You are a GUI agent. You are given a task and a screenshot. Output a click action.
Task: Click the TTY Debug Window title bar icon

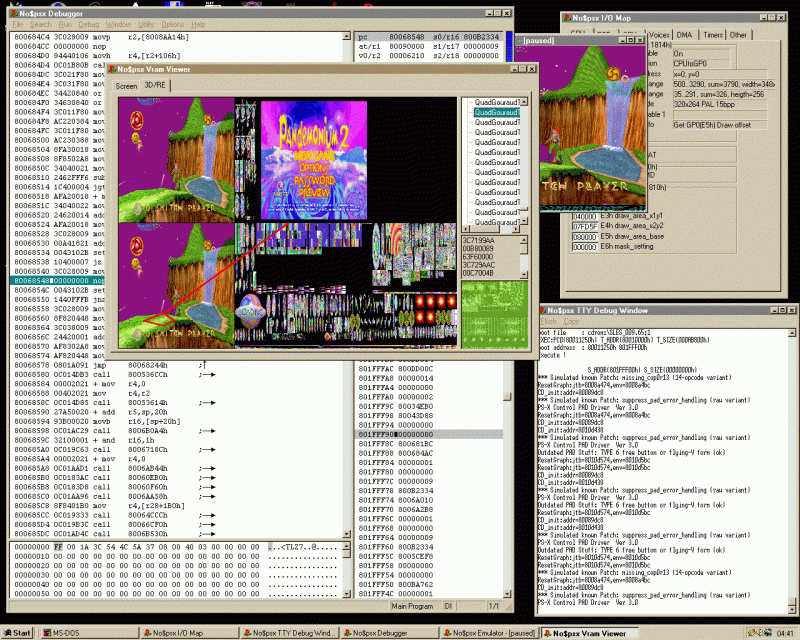(543, 311)
